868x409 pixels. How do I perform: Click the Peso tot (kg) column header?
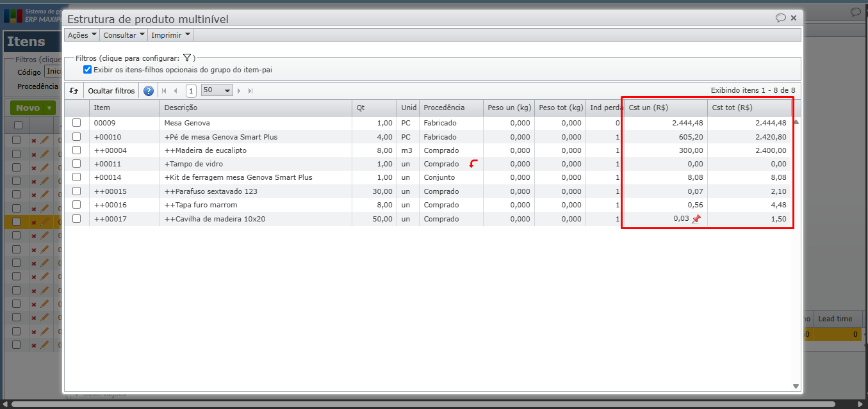pos(560,108)
